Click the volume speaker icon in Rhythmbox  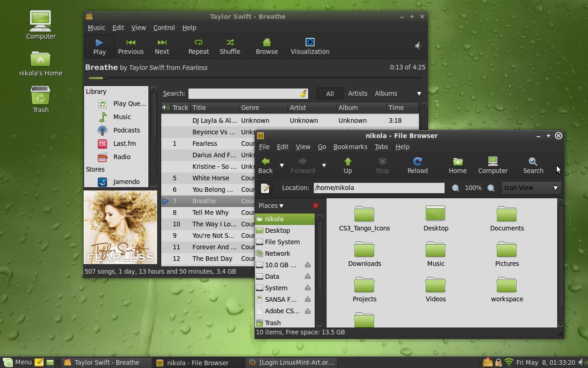(x=418, y=46)
